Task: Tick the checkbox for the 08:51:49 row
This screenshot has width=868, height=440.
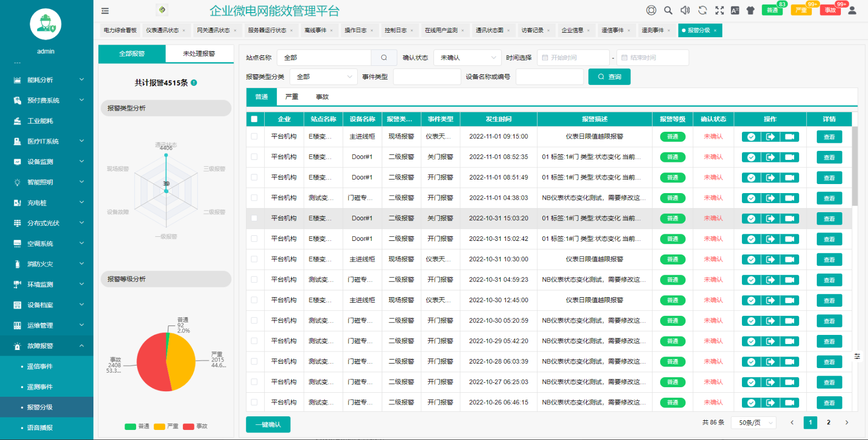Action: coord(254,177)
